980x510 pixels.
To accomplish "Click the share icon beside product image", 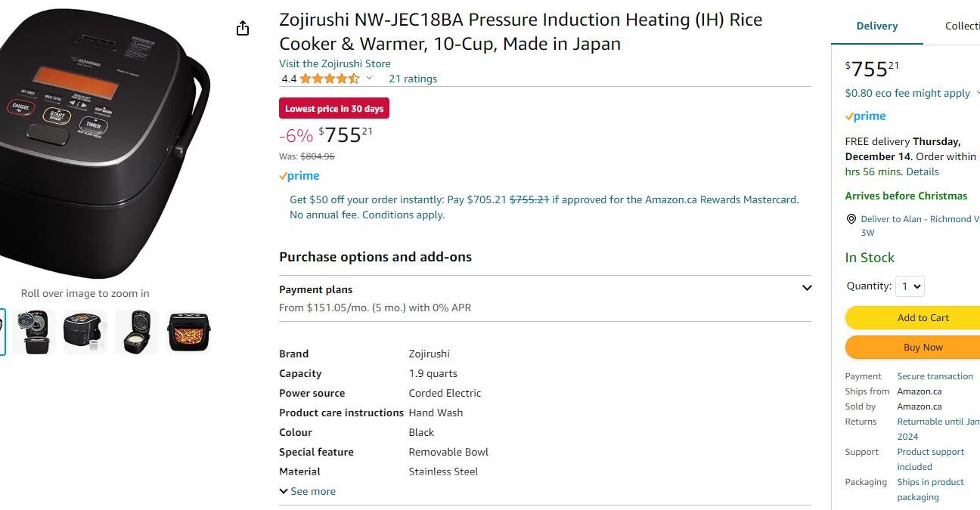I will point(242,29).
